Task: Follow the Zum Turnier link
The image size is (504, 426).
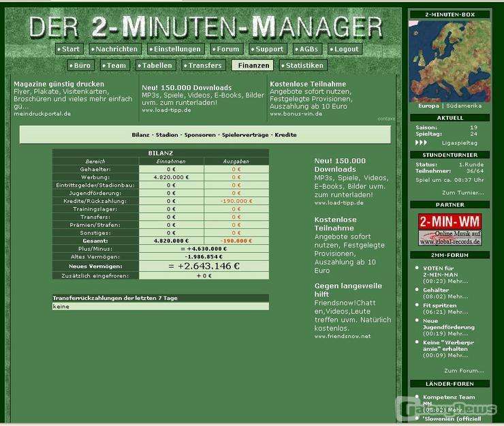Action: (463, 193)
